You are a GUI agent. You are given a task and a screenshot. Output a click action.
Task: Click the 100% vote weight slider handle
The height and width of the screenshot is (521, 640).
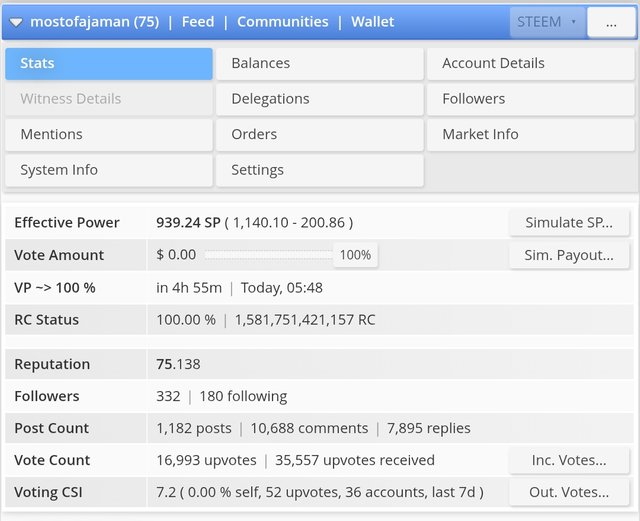[355, 255]
